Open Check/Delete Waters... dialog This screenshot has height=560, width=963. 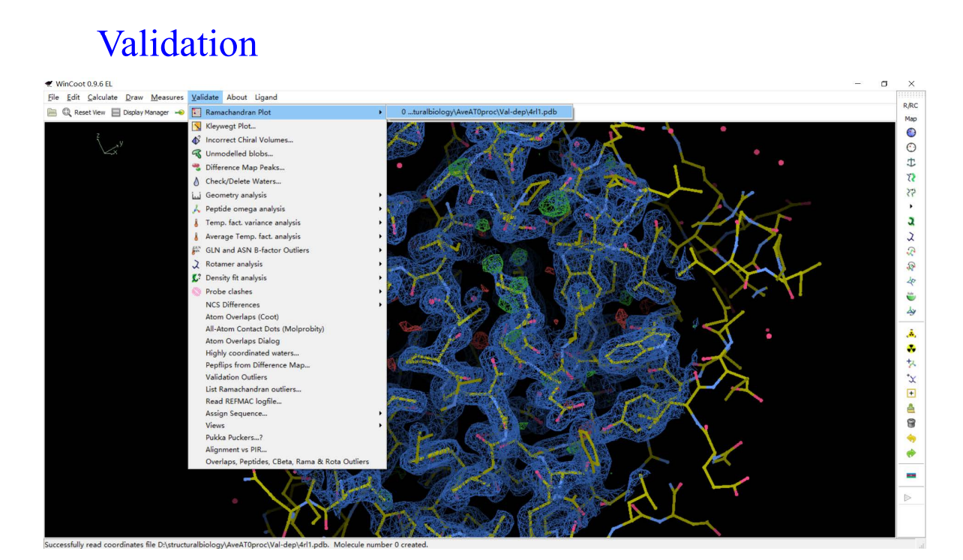287,181
